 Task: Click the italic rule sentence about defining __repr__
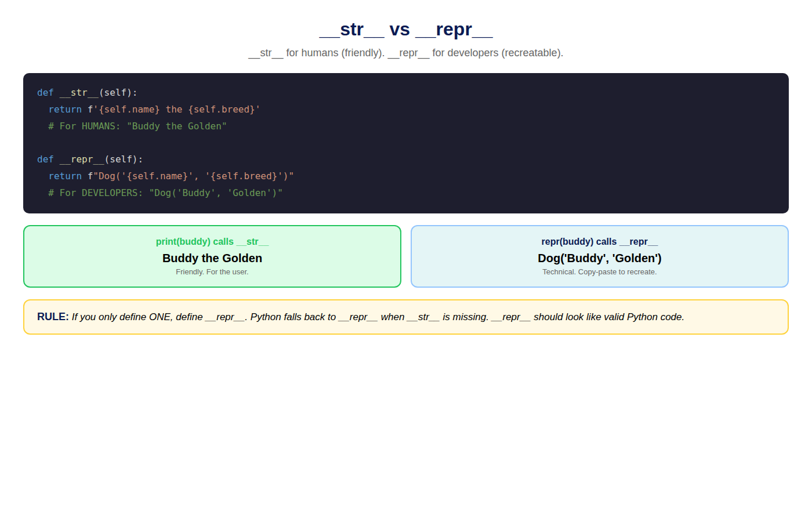(x=378, y=317)
